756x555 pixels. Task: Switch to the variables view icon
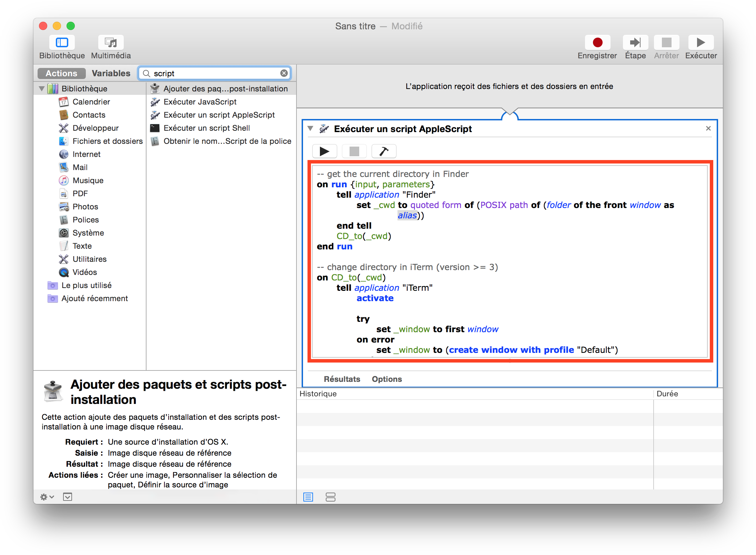tap(330, 497)
